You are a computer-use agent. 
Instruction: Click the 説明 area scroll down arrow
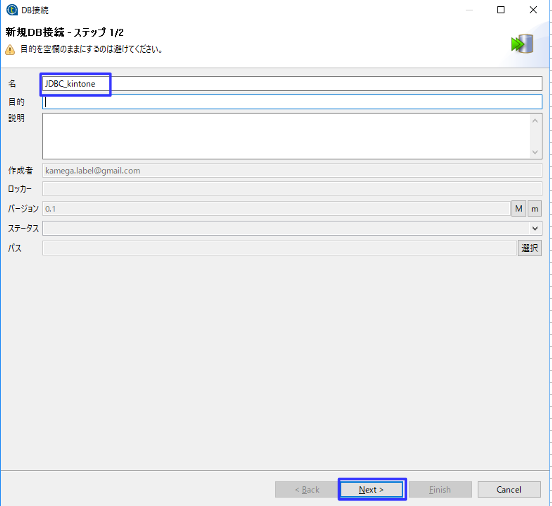(x=535, y=152)
